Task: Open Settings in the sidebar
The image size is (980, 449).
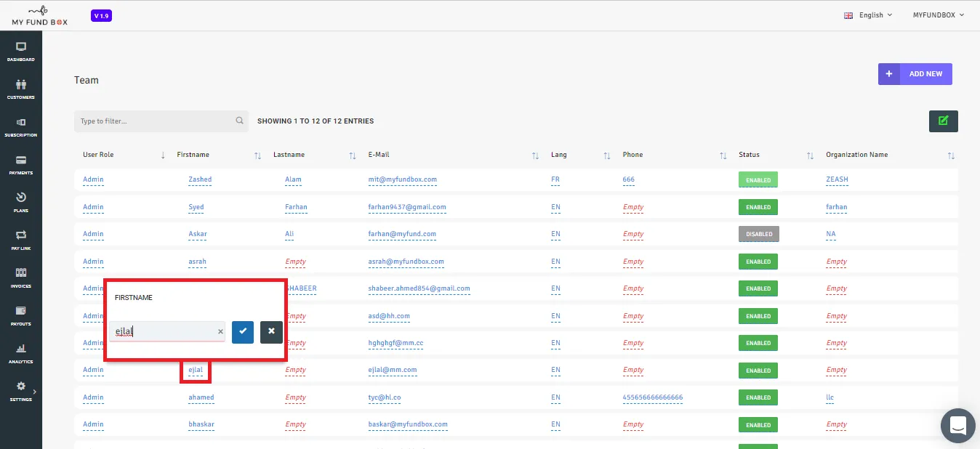Action: [21, 391]
